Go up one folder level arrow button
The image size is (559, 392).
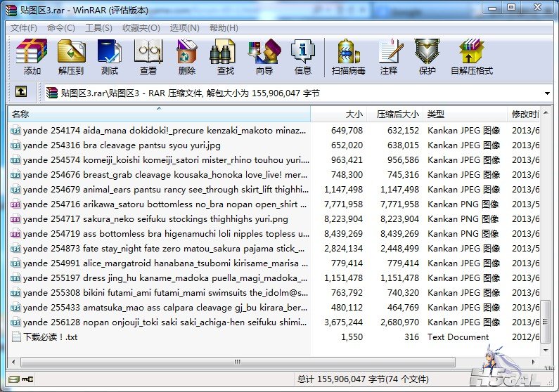coord(21,92)
